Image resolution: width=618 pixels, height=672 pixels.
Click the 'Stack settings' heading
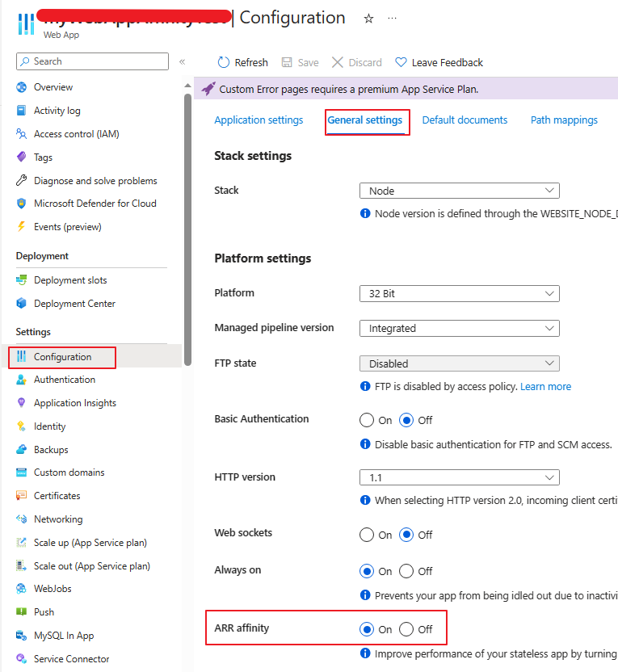tap(253, 156)
